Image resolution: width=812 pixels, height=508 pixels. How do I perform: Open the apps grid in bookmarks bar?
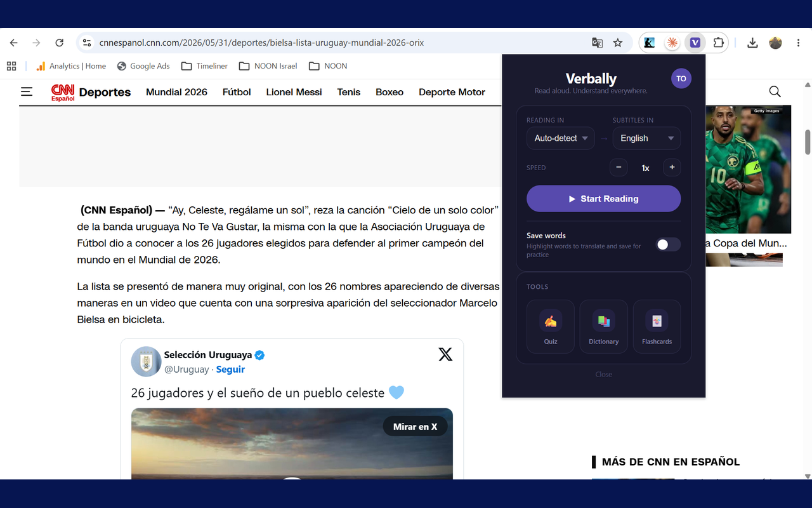point(11,66)
